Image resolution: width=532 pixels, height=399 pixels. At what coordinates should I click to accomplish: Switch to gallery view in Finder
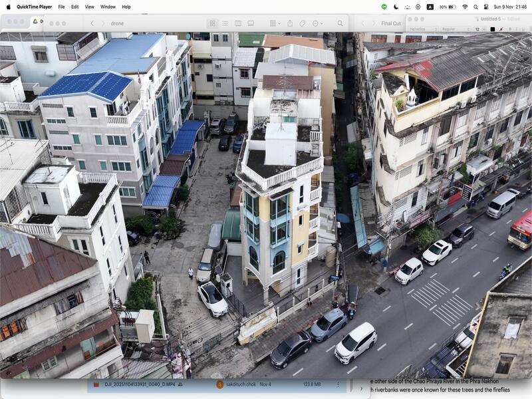pos(251,24)
